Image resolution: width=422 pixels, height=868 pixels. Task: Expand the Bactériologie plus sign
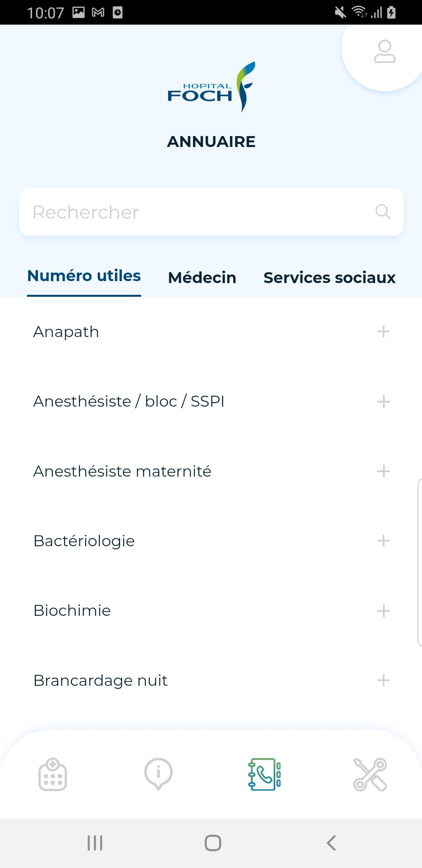[x=383, y=541]
